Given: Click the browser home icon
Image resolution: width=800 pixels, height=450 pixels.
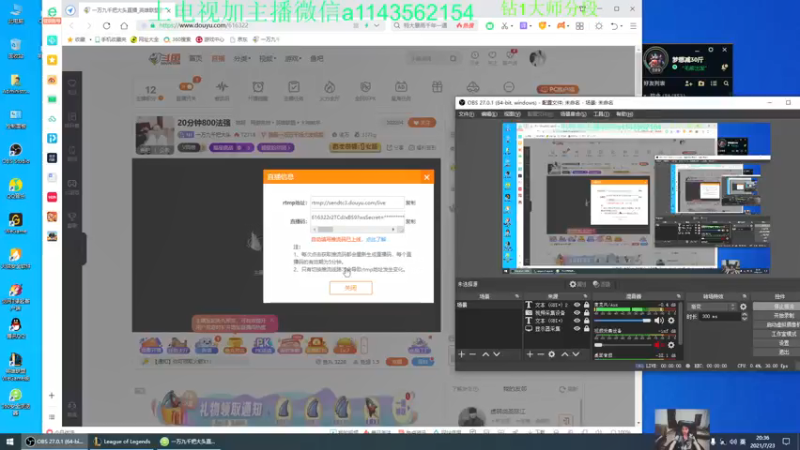Looking at the screenshot, I should click(124, 26).
